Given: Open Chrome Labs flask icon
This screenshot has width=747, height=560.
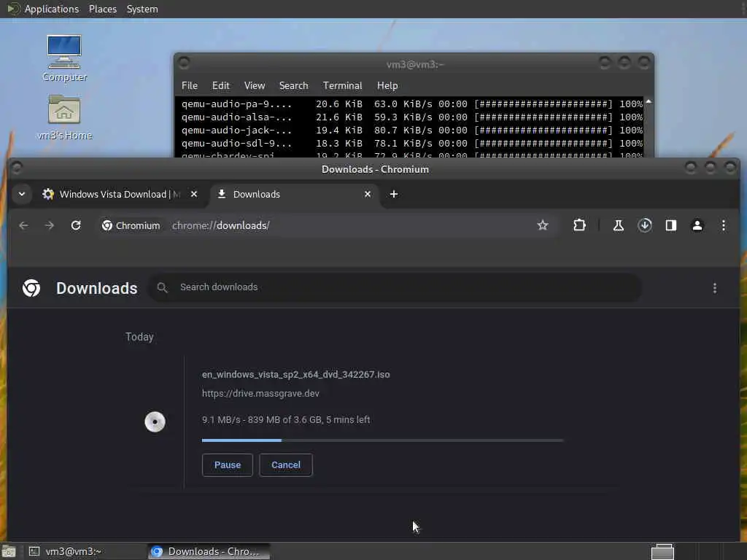Looking at the screenshot, I should click(619, 225).
